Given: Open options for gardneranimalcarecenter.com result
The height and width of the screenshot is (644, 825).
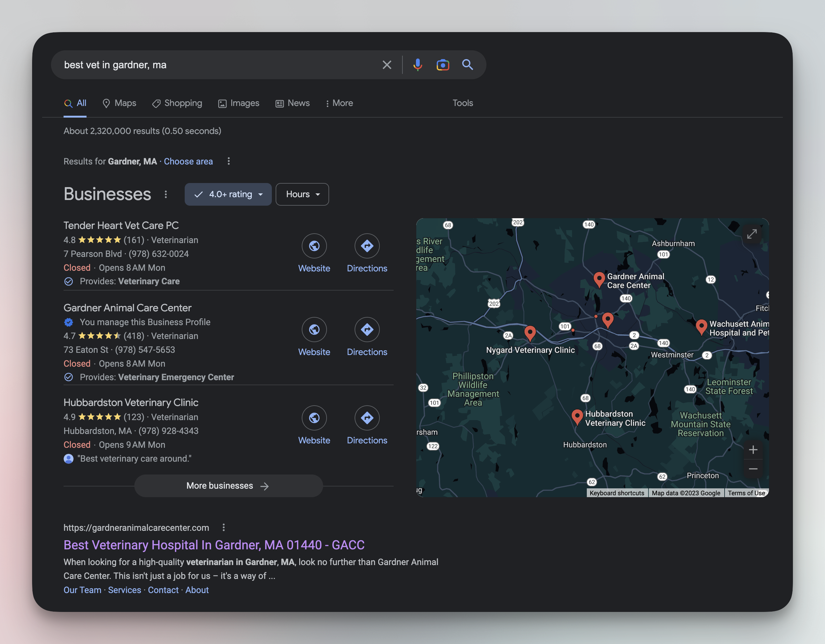Looking at the screenshot, I should click(x=224, y=527).
